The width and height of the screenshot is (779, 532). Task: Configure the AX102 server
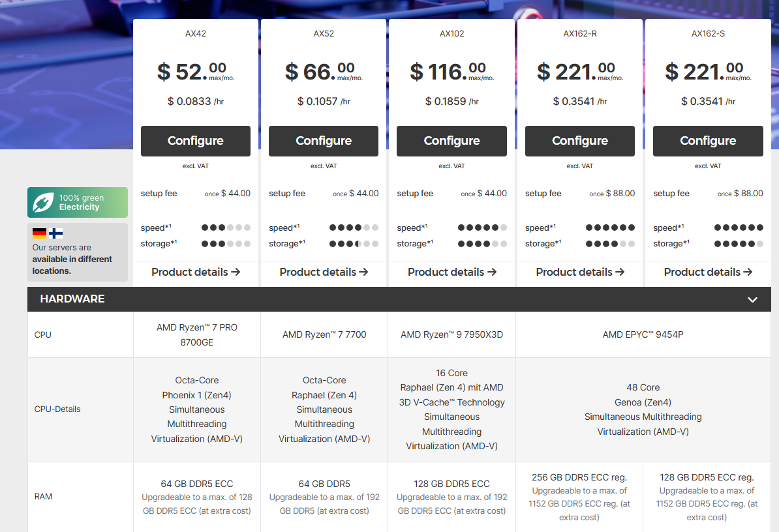[x=451, y=141]
